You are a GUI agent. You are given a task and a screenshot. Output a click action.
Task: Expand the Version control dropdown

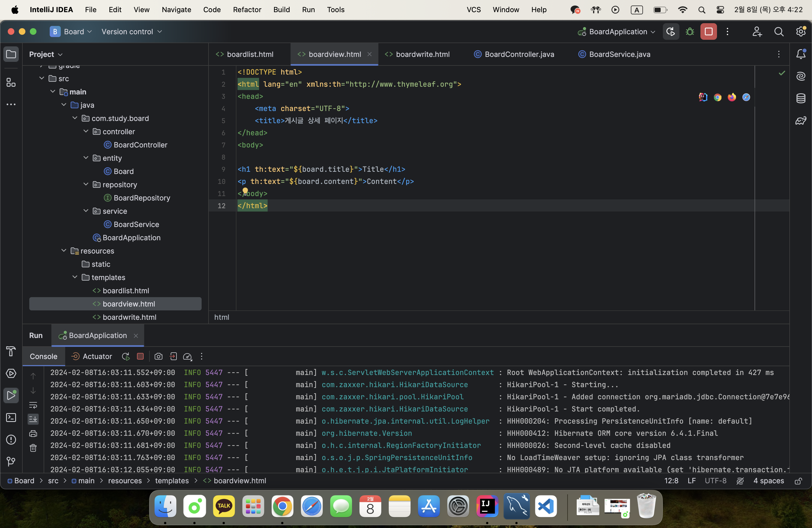pyautogui.click(x=131, y=32)
